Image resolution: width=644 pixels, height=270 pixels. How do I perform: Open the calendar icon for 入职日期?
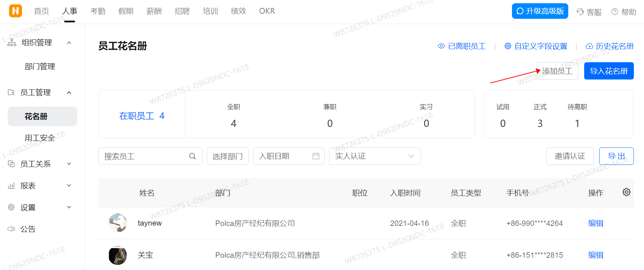point(316,156)
